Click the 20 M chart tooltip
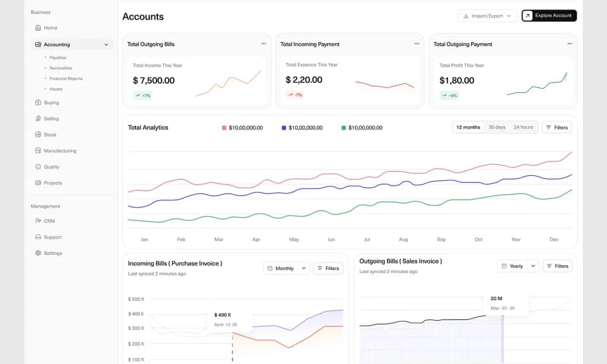The width and height of the screenshot is (607, 364). tap(506, 303)
